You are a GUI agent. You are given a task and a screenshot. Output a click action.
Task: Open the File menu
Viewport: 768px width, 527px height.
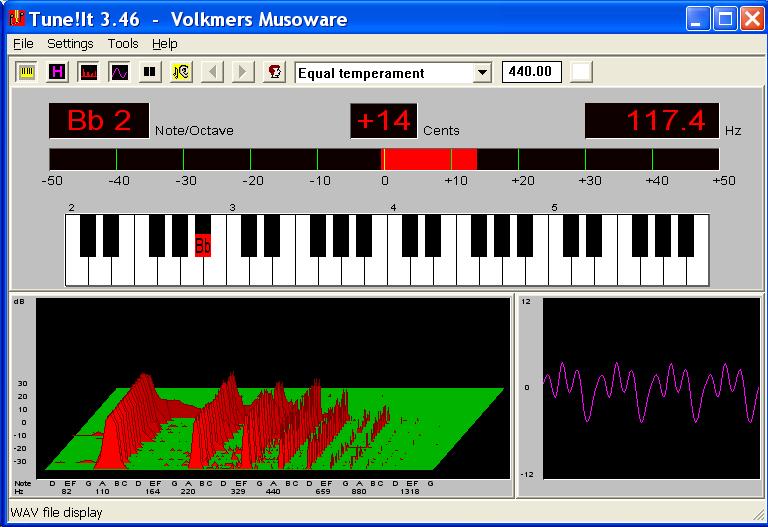(x=23, y=44)
